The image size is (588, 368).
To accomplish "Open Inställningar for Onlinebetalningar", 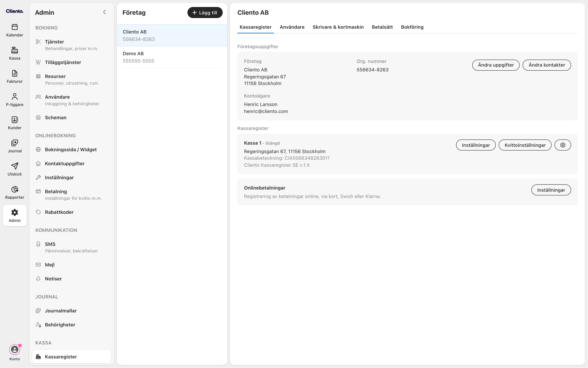I will coord(551,190).
